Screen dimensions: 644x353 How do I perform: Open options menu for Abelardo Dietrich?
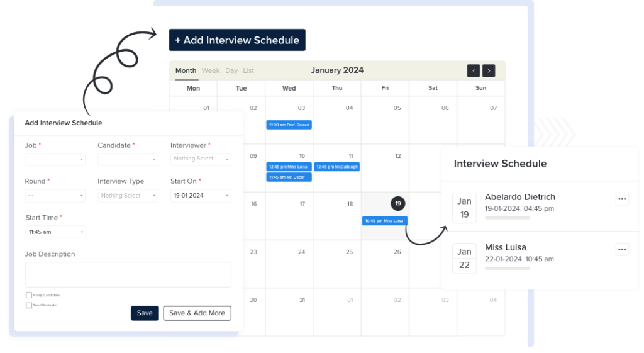click(x=622, y=199)
